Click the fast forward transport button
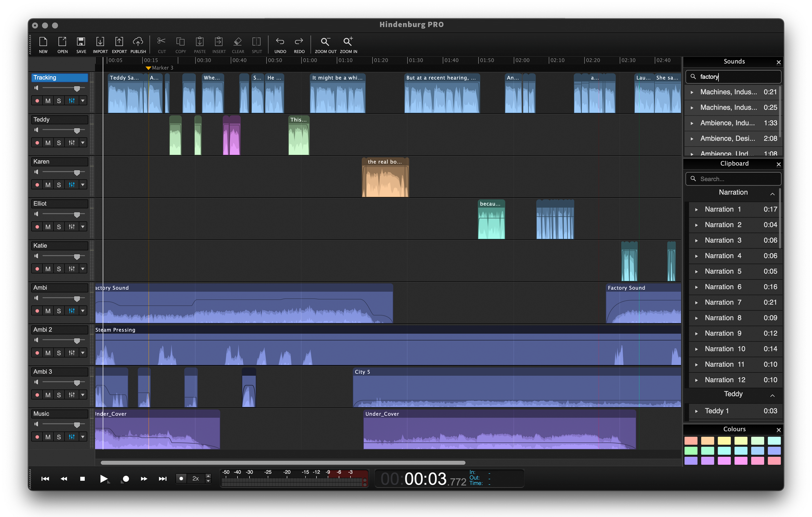The width and height of the screenshot is (812, 517). click(x=144, y=479)
